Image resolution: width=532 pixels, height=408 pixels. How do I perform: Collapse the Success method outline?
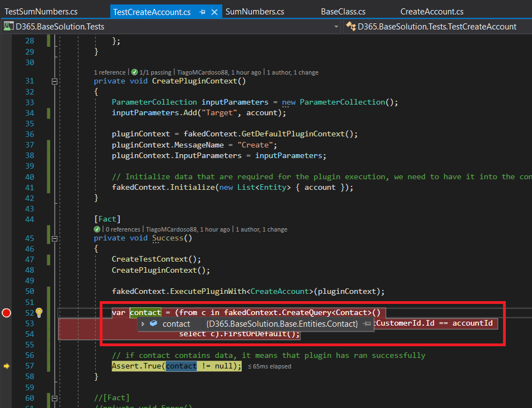point(55,238)
